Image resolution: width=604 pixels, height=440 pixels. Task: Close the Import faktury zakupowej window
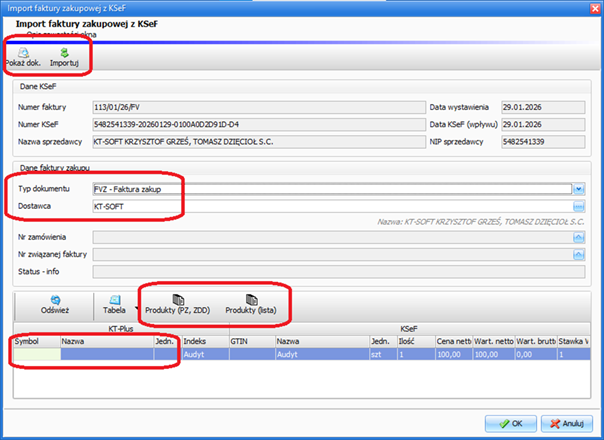click(595, 8)
